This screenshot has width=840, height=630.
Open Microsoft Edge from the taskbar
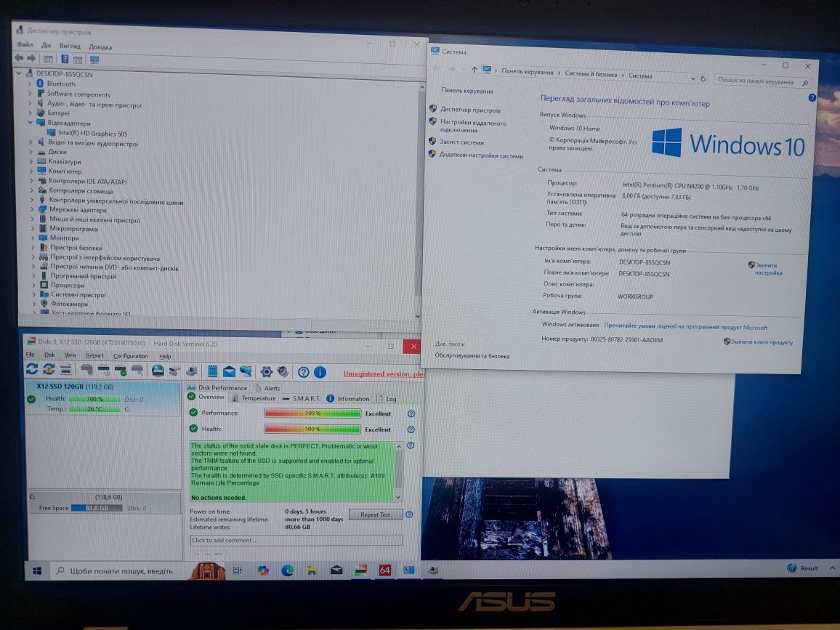pyautogui.click(x=288, y=570)
